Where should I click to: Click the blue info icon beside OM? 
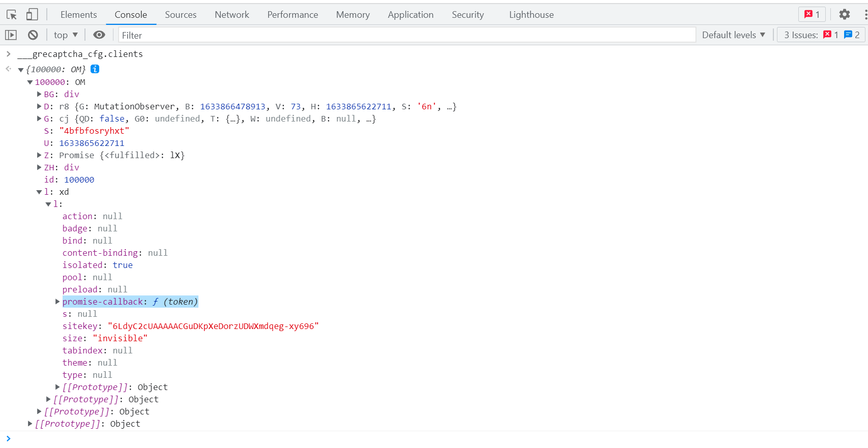coord(95,69)
